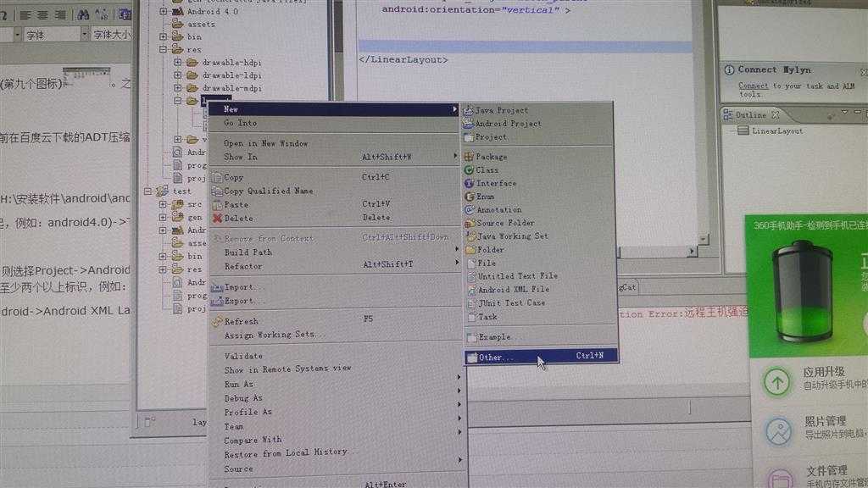Create a new Interface from the submenu

pos(538,183)
